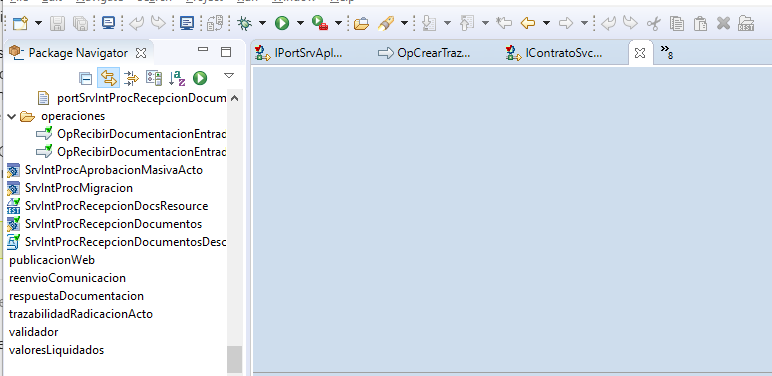Click the REST folder toolbar icon
Viewport: 772px width, 376px height.
coord(746,23)
